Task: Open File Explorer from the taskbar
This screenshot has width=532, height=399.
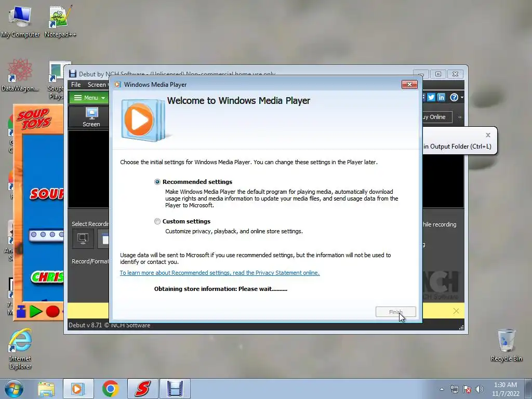Action: [x=46, y=389]
